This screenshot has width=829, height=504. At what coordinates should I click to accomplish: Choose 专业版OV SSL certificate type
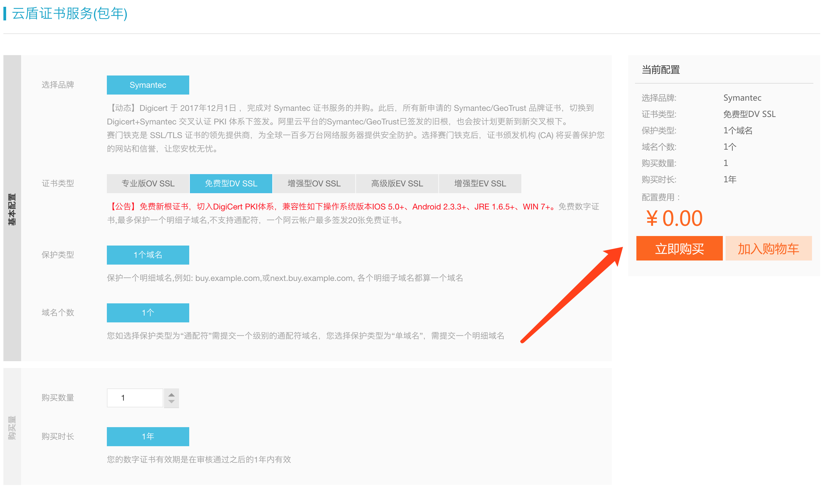[148, 184]
